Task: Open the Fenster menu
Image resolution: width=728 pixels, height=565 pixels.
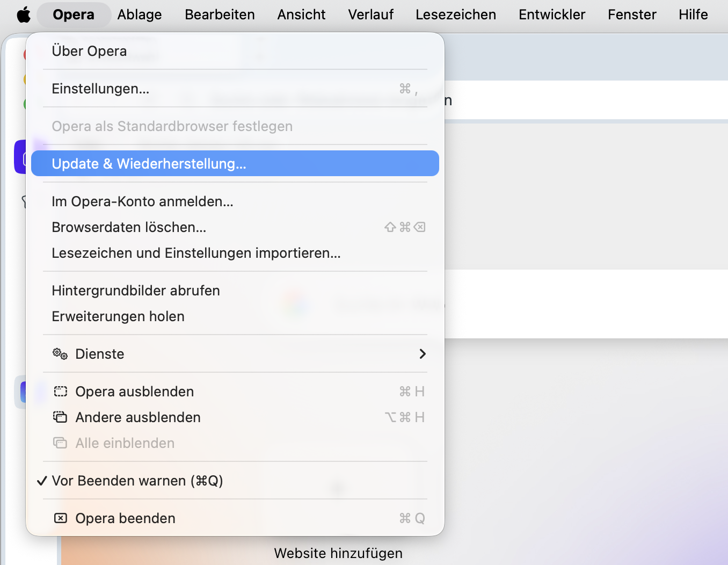Action: [632, 15]
